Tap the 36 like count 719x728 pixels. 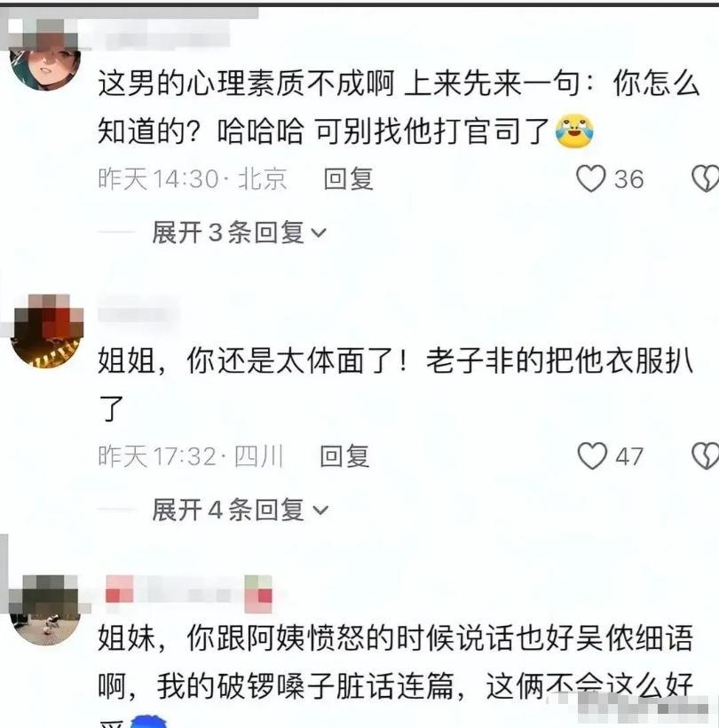pyautogui.click(x=629, y=179)
